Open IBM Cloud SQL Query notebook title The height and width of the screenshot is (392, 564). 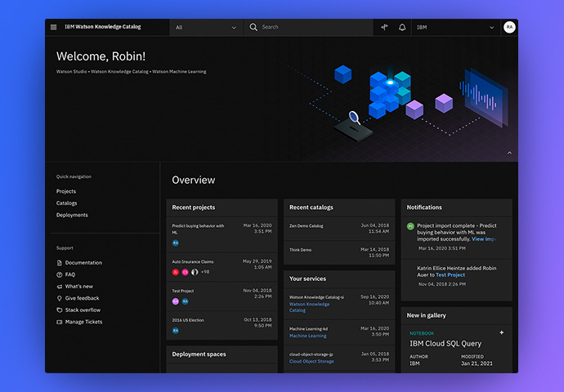445,344
